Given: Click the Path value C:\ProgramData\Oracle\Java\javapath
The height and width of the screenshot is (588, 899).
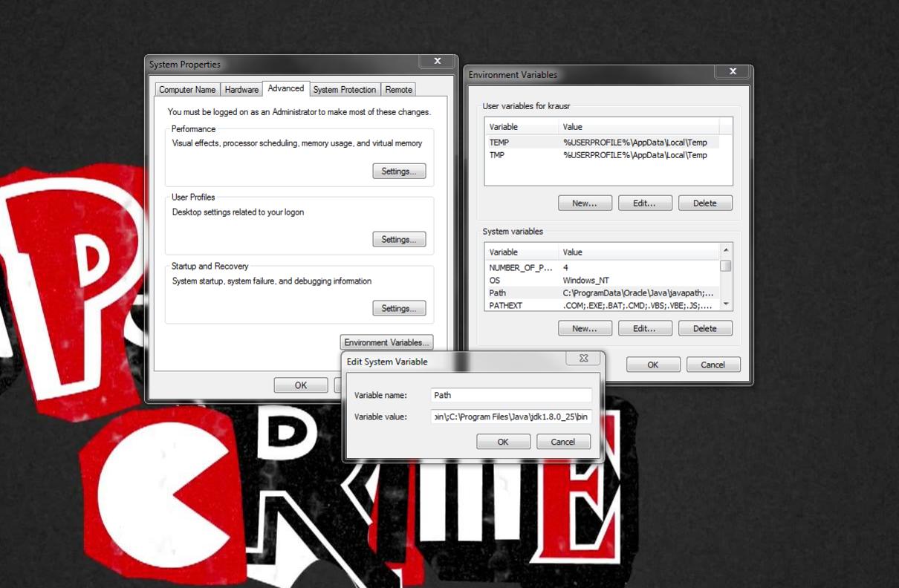Looking at the screenshot, I should [638, 293].
